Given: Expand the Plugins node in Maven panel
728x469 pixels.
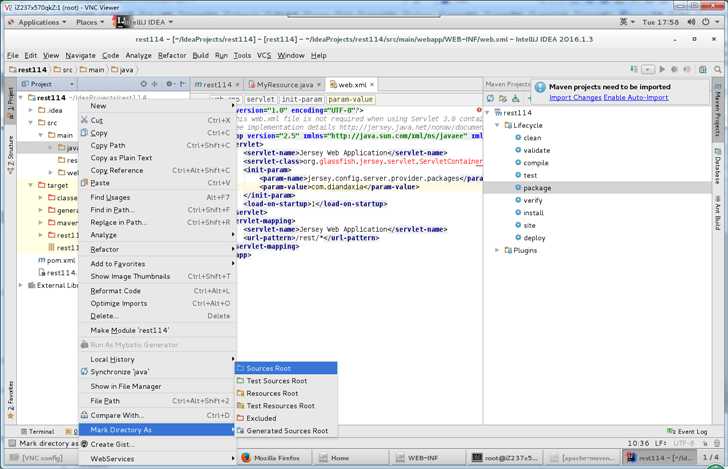Looking at the screenshot, I should (x=497, y=250).
